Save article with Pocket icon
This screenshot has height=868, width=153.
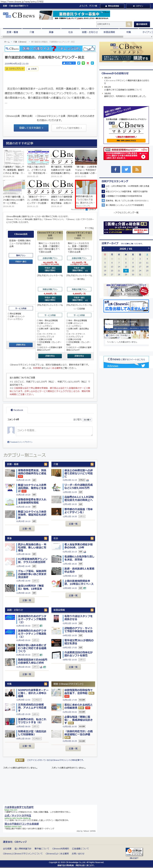[x=88, y=63]
